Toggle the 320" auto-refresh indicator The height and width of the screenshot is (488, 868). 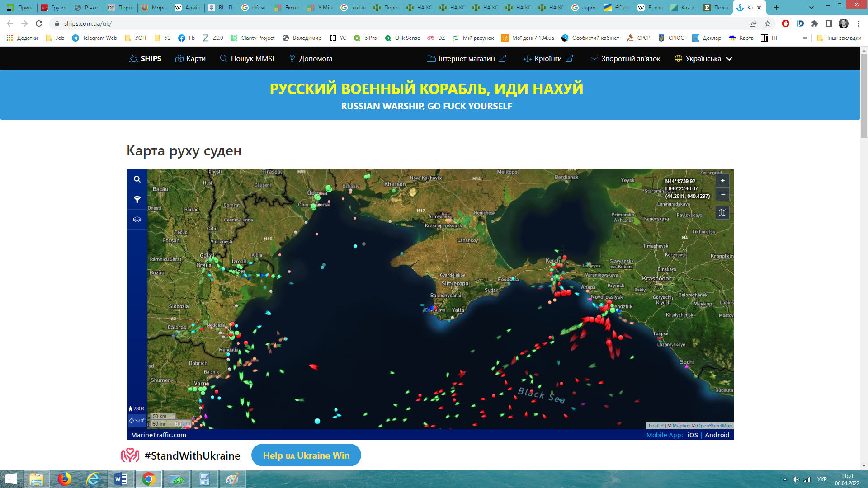click(x=137, y=421)
